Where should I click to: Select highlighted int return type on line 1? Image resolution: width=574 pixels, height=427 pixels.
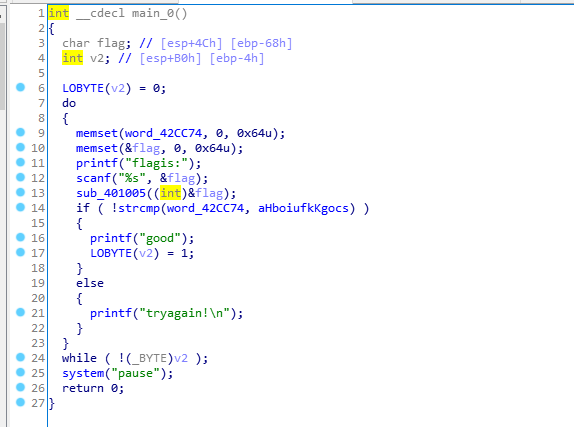pos(59,13)
